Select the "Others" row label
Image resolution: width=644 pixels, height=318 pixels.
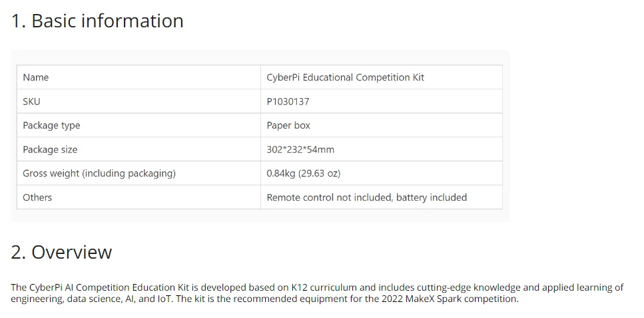[x=37, y=197]
